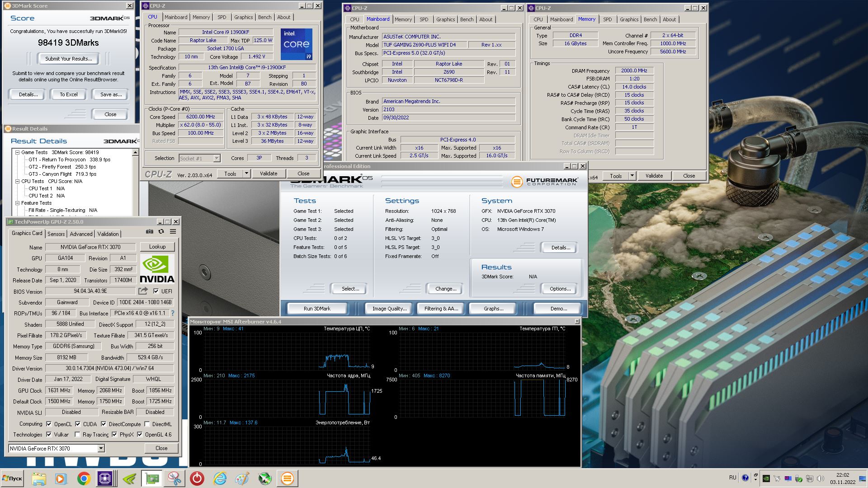This screenshot has height=488, width=868.
Task: Click the RivaTuner 60 fps tray icon
Action: click(x=788, y=478)
